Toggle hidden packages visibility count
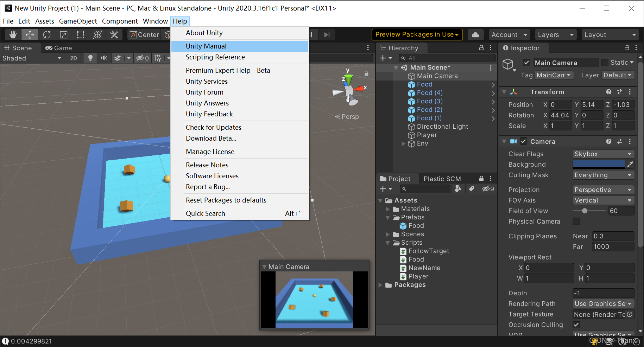The image size is (644, 347). 488,189
